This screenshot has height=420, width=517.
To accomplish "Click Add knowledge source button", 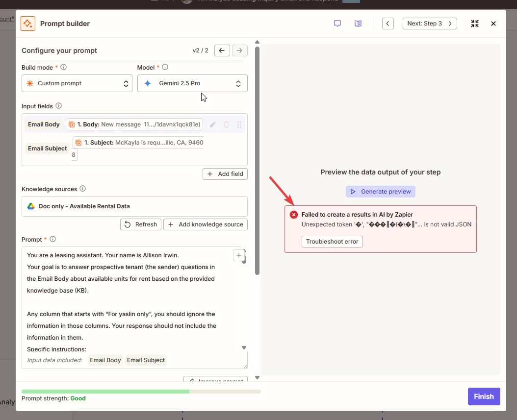I will coord(206,224).
